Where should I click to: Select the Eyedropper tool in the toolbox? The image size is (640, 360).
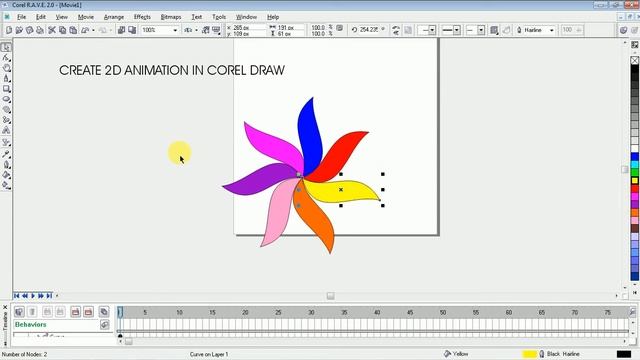click(x=6, y=154)
